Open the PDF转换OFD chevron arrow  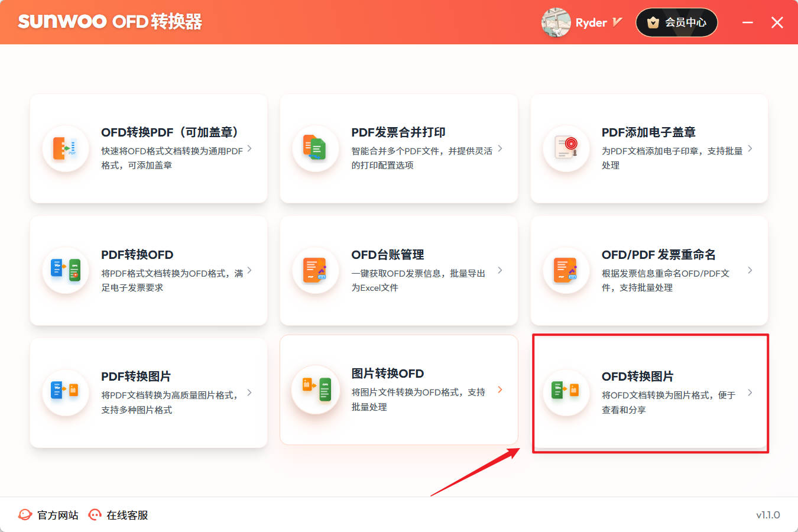tap(249, 270)
